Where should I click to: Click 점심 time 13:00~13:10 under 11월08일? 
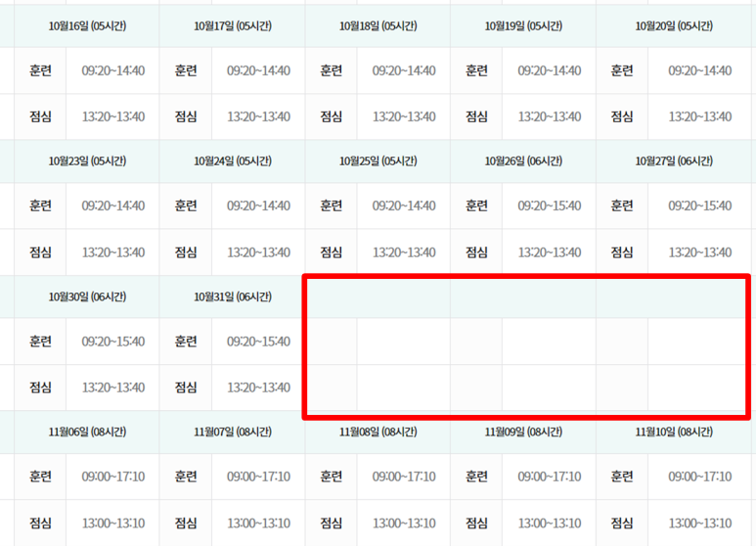click(x=404, y=523)
